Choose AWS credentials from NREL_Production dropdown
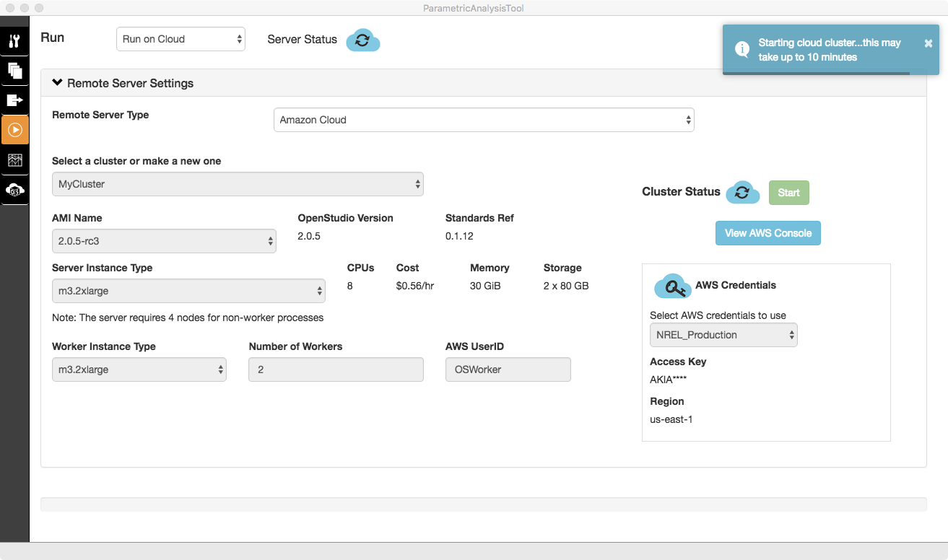This screenshot has height=560, width=948. click(x=723, y=335)
